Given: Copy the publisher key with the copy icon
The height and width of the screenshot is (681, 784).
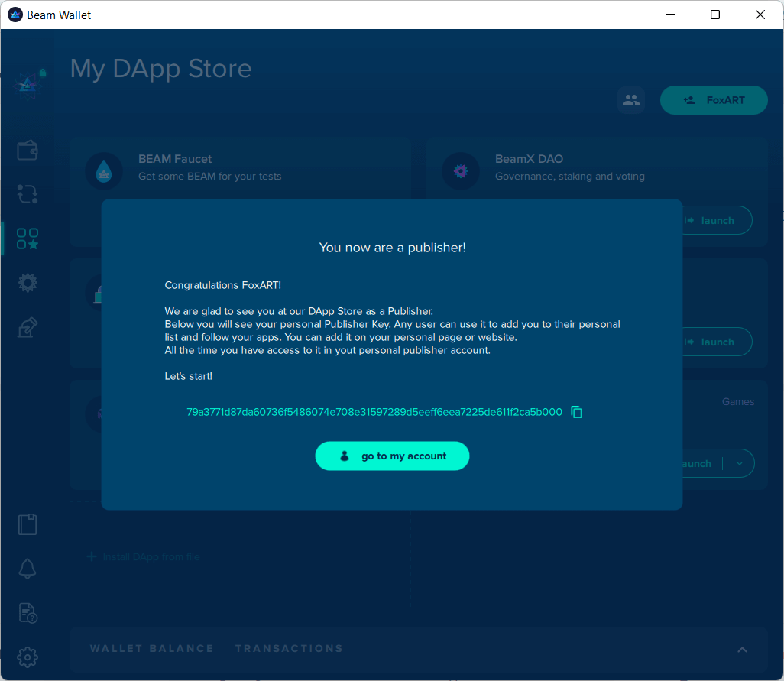Looking at the screenshot, I should pos(577,412).
